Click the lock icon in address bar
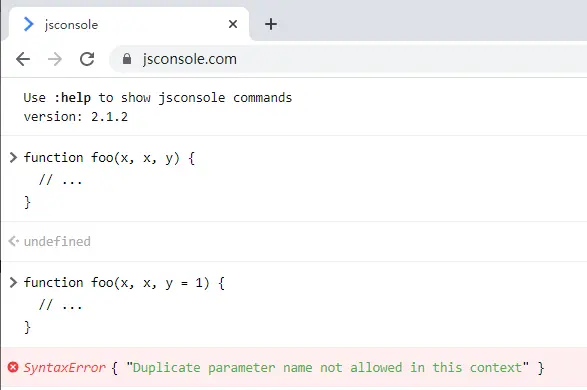The width and height of the screenshot is (587, 390). tap(127, 59)
